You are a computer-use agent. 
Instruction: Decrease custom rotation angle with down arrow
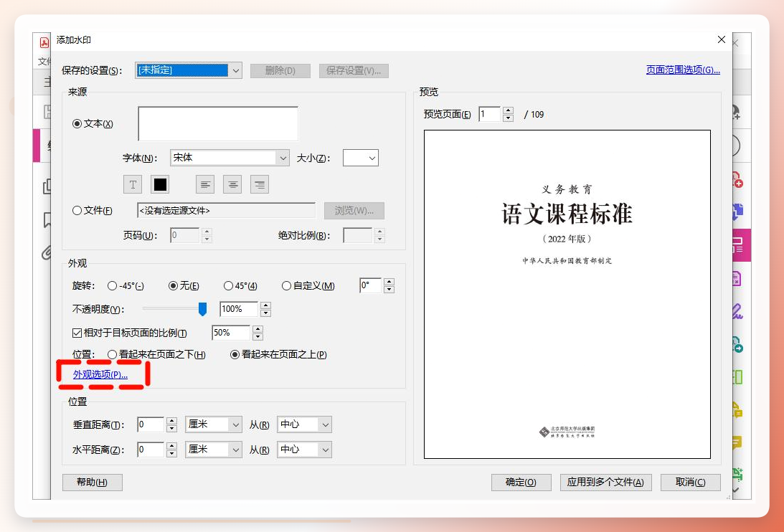[389, 290]
